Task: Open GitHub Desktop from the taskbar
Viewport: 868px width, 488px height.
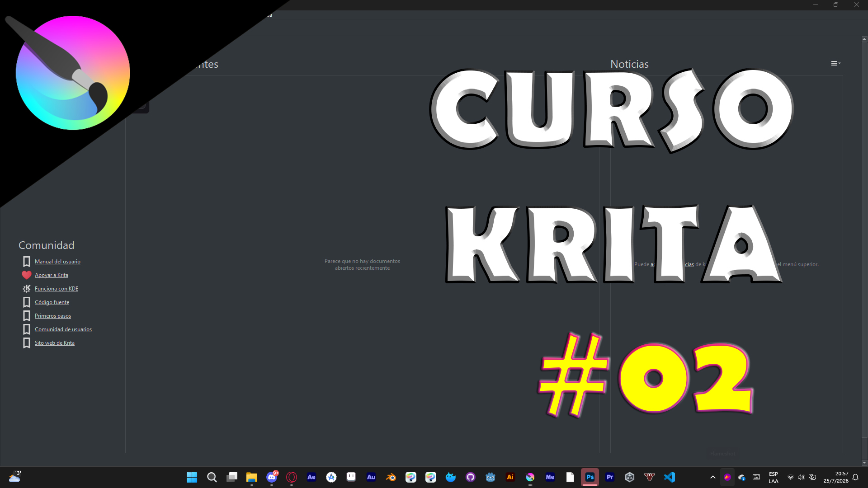Action: 471,477
